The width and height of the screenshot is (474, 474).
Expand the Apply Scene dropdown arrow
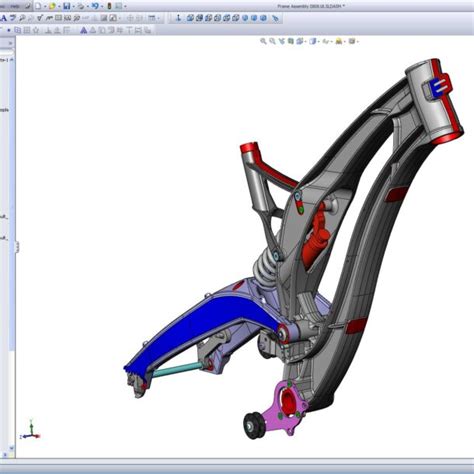345,42
